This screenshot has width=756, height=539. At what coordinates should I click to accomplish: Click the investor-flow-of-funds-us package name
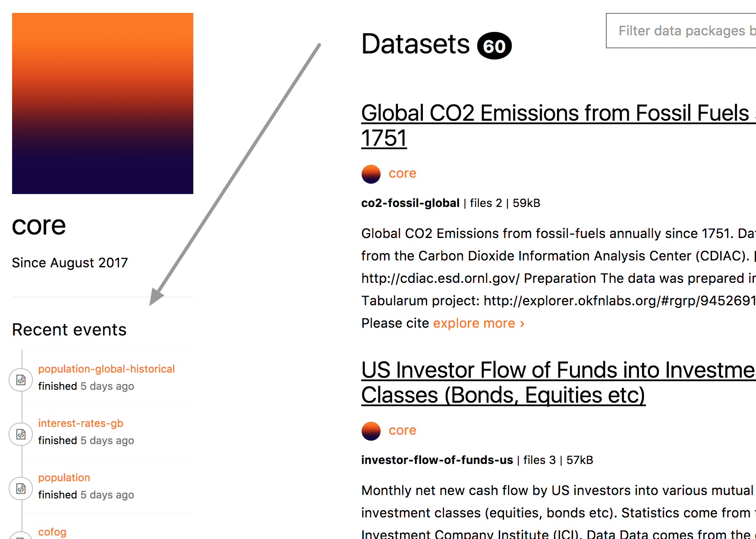(x=437, y=460)
